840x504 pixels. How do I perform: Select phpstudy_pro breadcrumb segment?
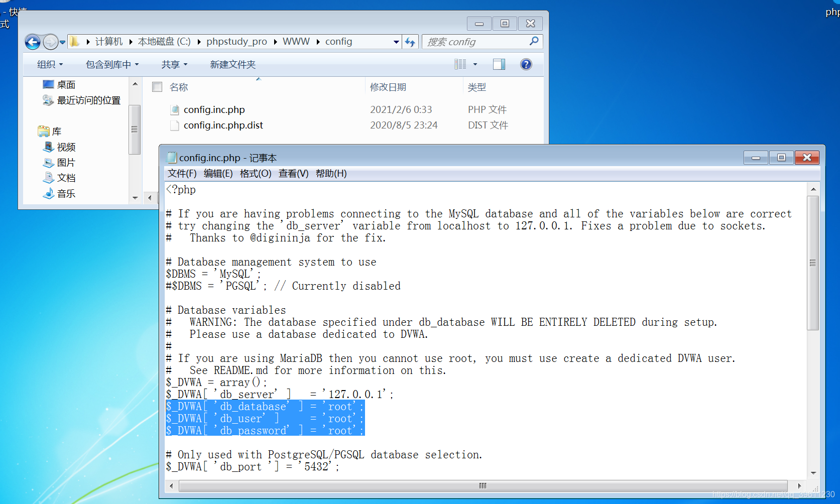pyautogui.click(x=236, y=42)
